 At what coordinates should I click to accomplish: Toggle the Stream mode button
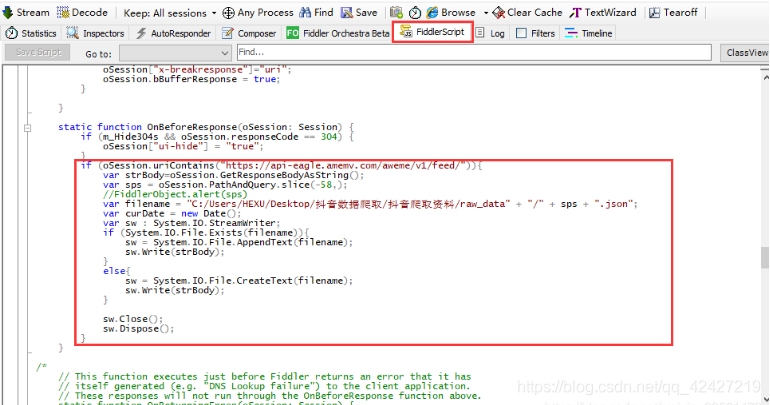coord(26,12)
